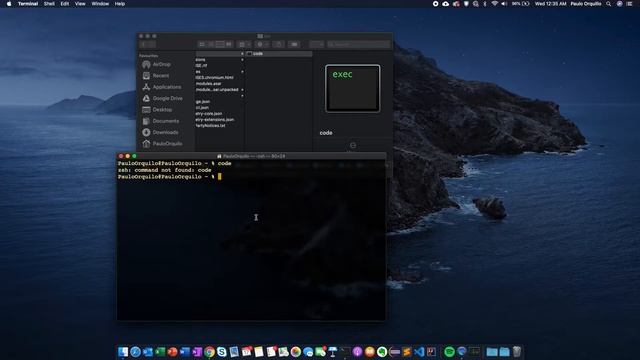Open the Edit menu
Image resolution: width=640 pixels, height=360 pixels.
[64, 4]
